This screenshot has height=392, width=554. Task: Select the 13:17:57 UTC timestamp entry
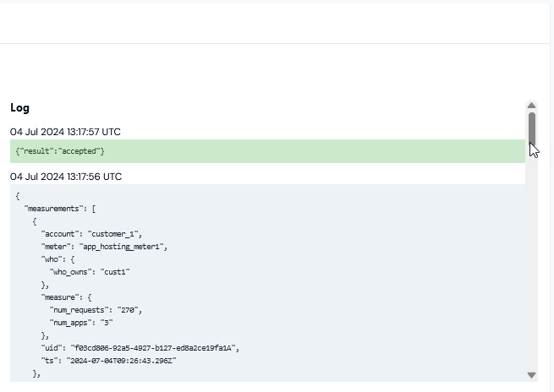point(65,132)
